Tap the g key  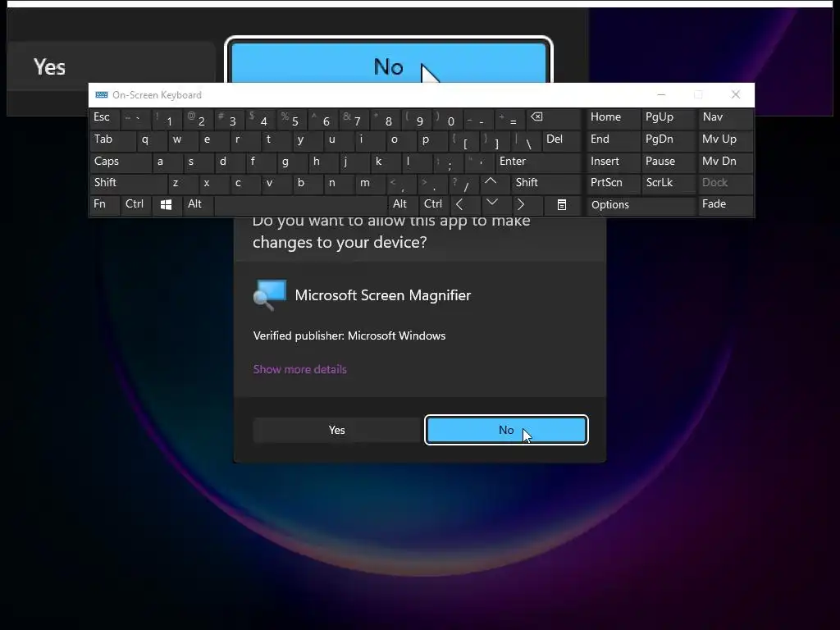pyautogui.click(x=292, y=162)
